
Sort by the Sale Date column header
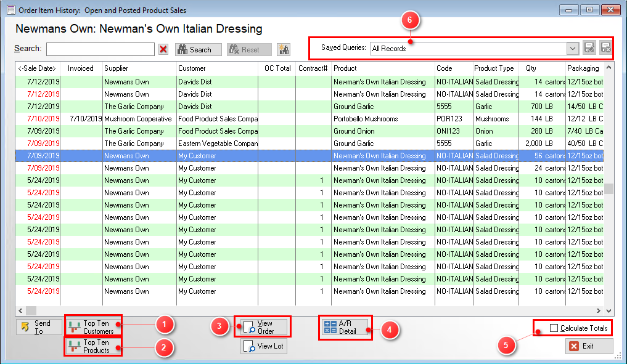pos(38,68)
